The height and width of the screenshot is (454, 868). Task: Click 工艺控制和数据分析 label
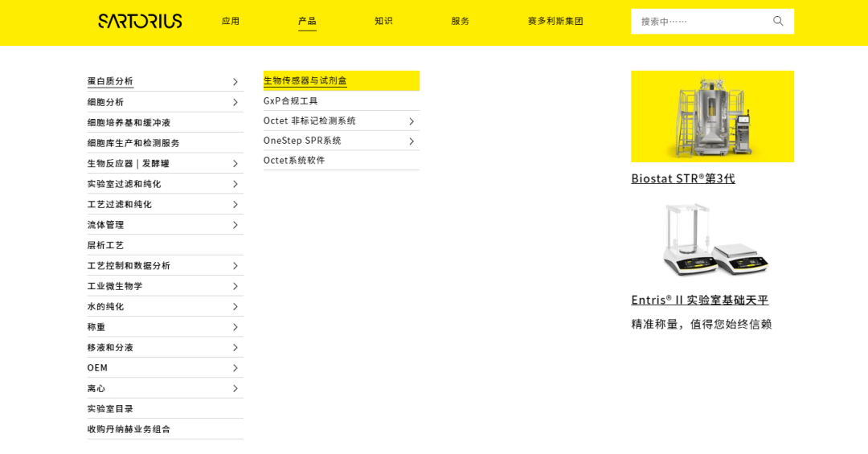(x=129, y=266)
